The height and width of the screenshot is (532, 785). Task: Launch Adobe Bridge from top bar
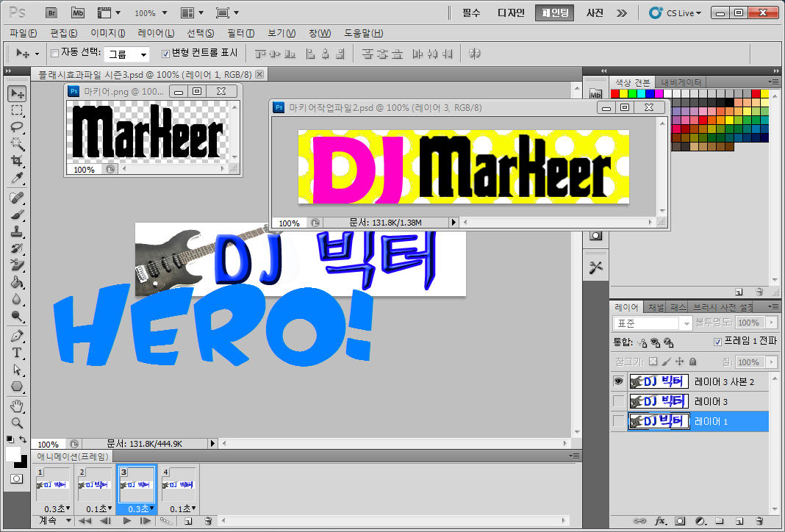click(x=51, y=13)
